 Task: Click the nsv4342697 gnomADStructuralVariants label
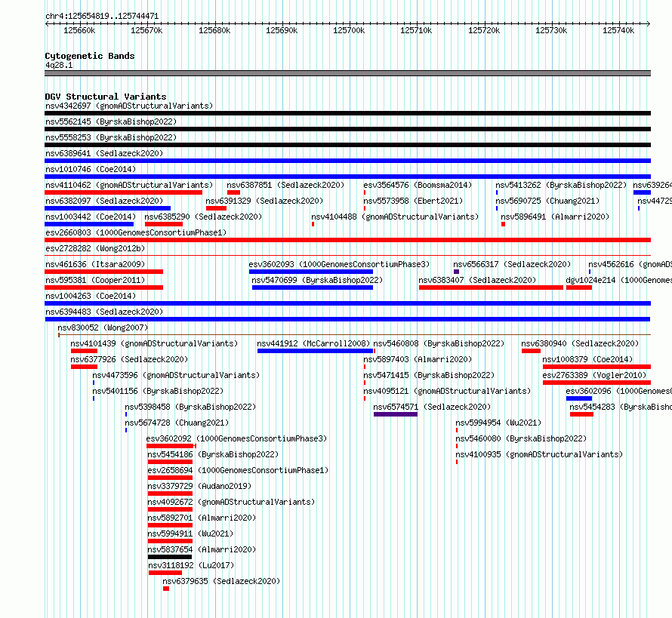(x=129, y=106)
